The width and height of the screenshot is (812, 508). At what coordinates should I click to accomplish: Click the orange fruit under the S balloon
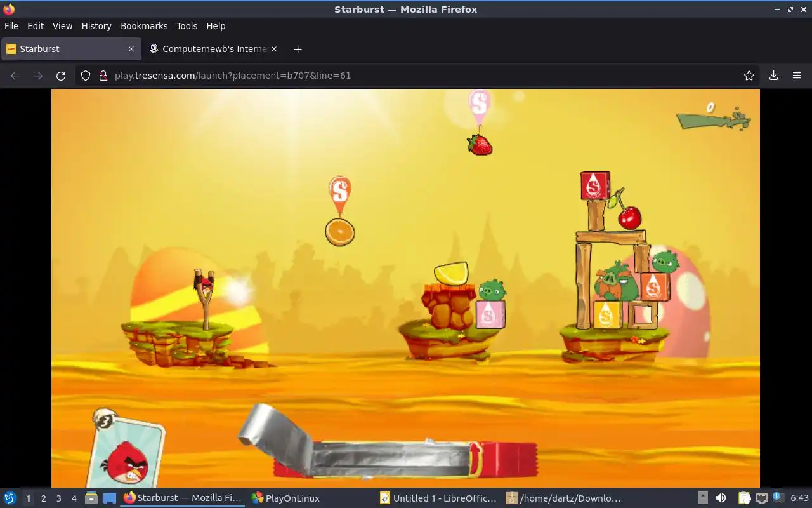point(340,232)
